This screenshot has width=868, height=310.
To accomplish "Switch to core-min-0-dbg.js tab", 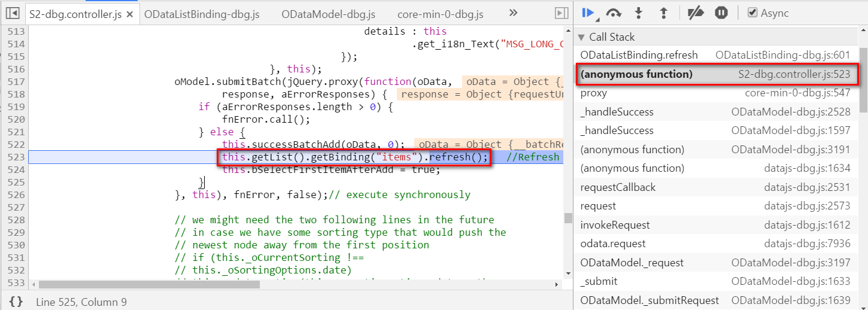I will [441, 14].
